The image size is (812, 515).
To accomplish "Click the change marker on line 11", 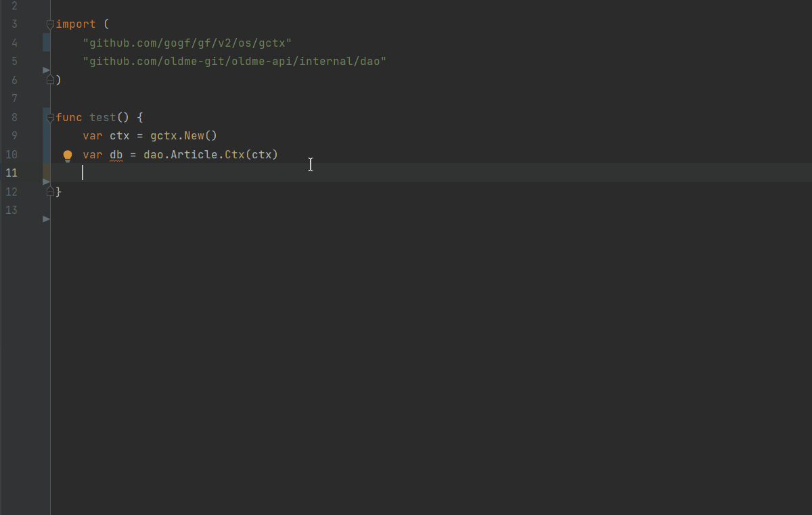I will pos(46,173).
